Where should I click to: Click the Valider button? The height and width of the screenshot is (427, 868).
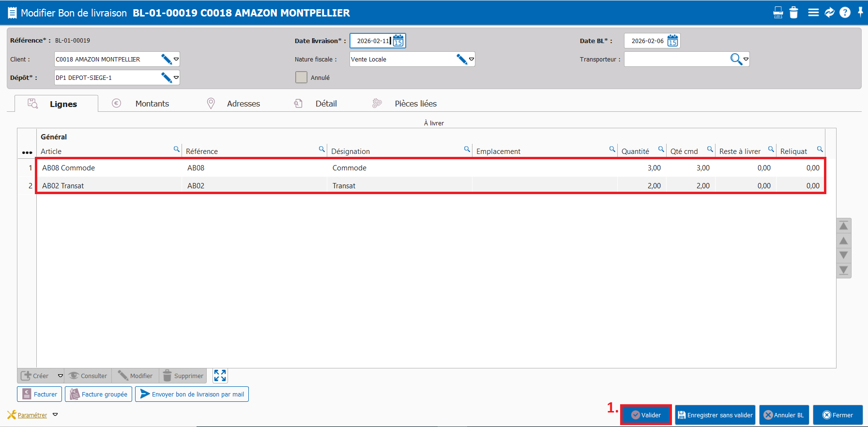[646, 415]
